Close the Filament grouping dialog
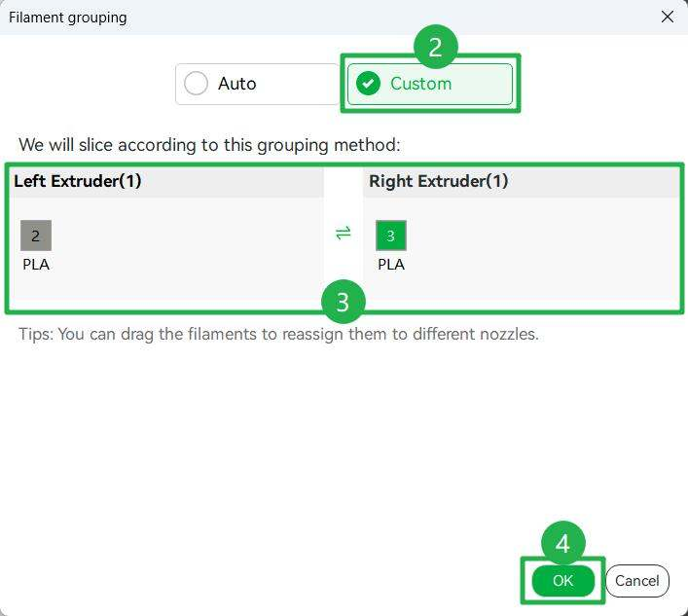This screenshot has height=616, width=688. click(668, 18)
